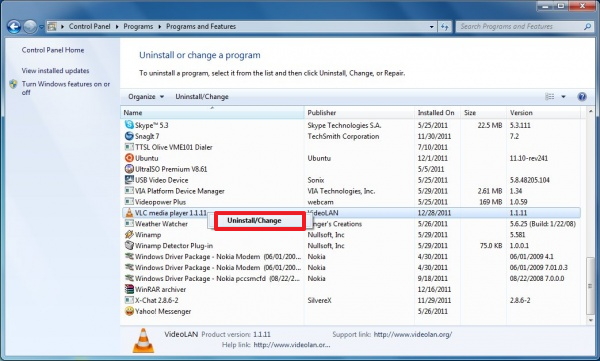Image resolution: width=600 pixels, height=361 pixels.
Task: Click the Snagit 7 program icon
Action: coord(129,136)
